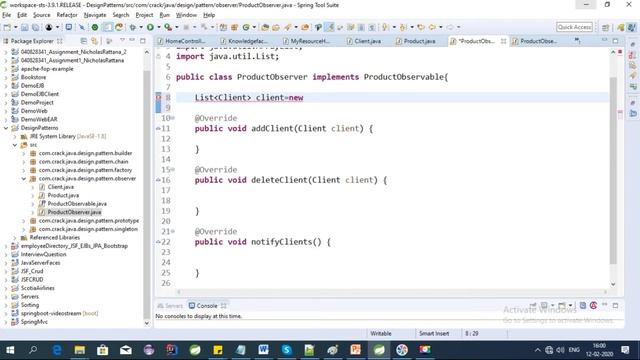This screenshot has width=640, height=360.
Task: Select the com.crack.java.design.pattern.singleton package
Action: click(88, 229)
